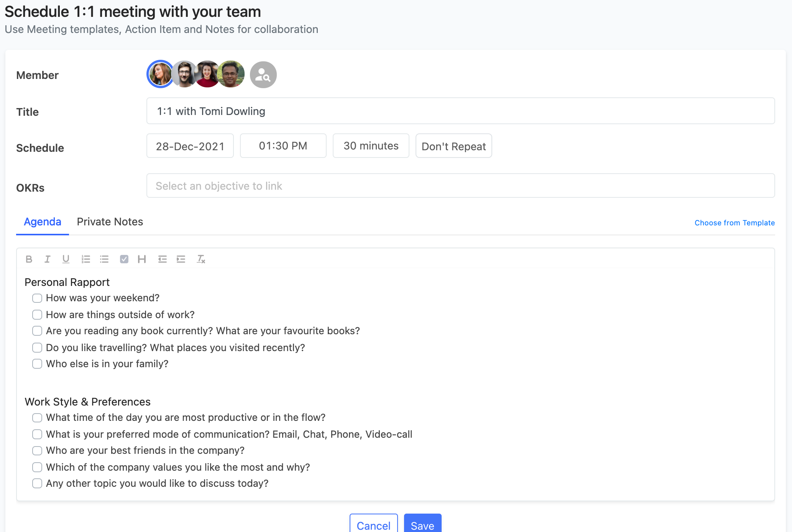
Task: Open Choose from Template link
Action: [x=734, y=223]
